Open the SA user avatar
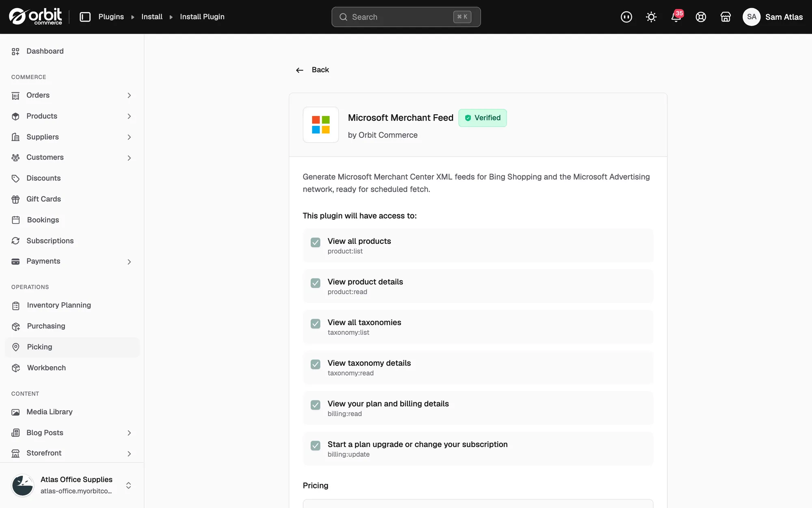 tap(752, 17)
